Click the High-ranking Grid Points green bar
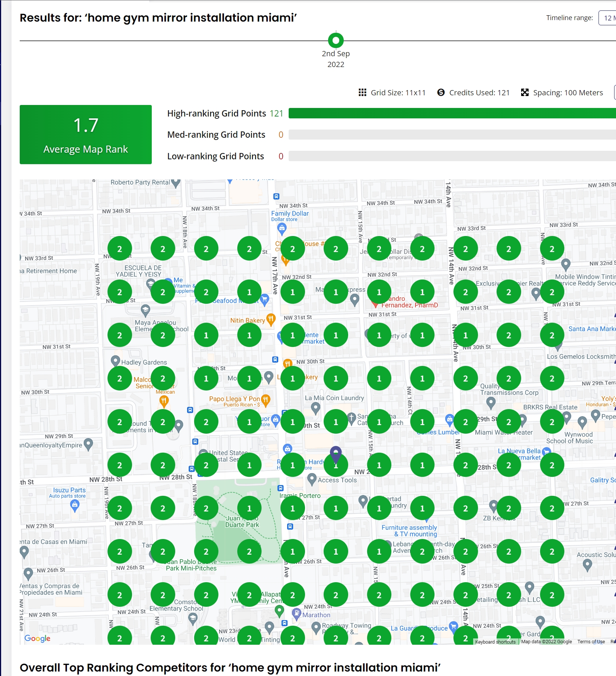 point(452,113)
